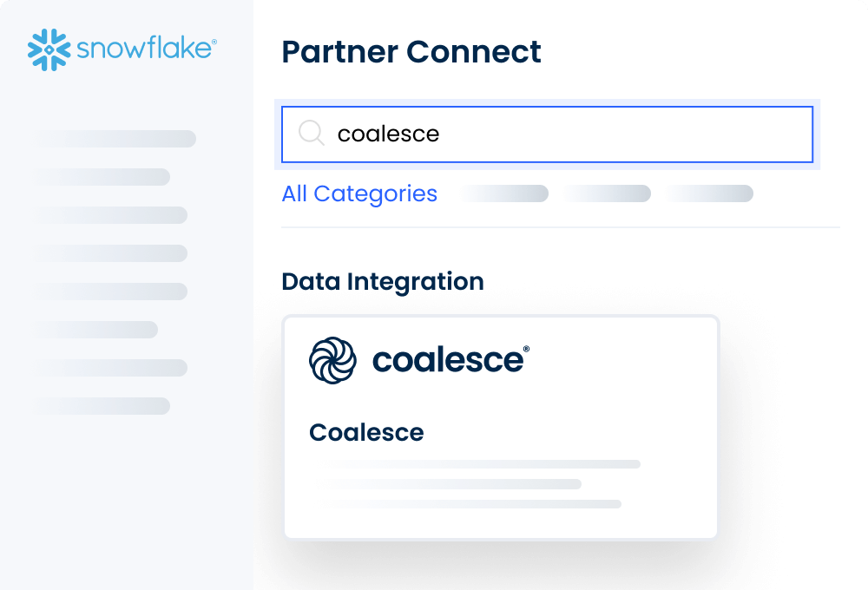
Task: Open the last sidebar navigation item
Action: coord(102,406)
